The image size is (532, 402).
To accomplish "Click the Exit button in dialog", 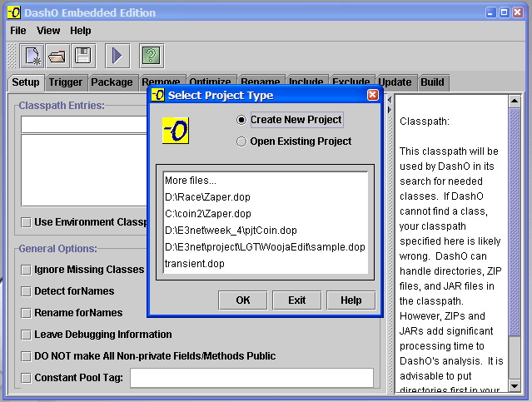I will (x=297, y=300).
